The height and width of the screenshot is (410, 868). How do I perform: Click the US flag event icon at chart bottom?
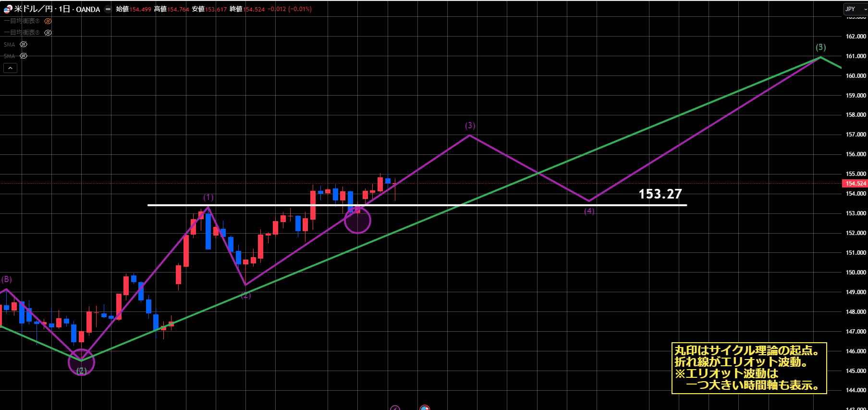pyautogui.click(x=424, y=408)
